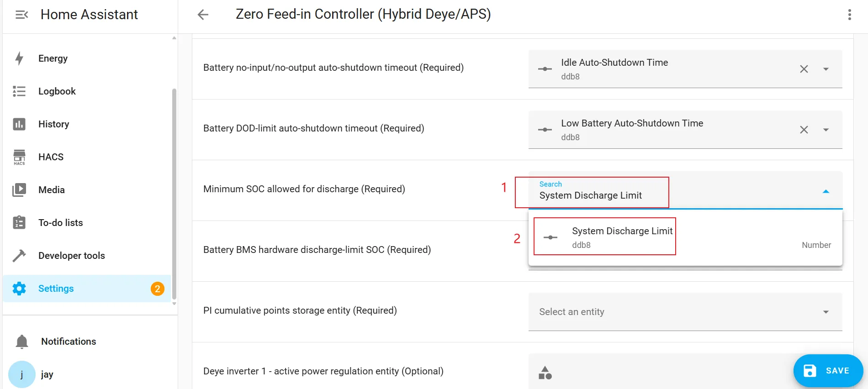Click the jay user avatar
This screenshot has width=868, height=389.
click(22, 374)
